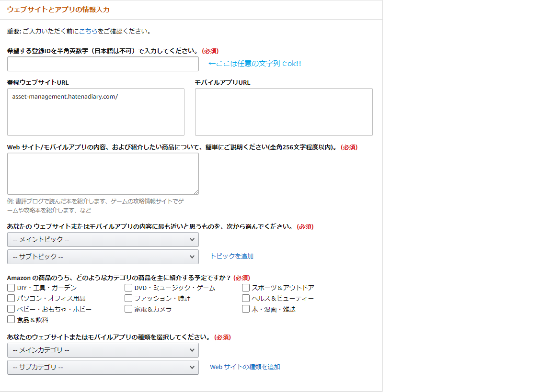Click the Webサイトの種類を追加 link
Image resolution: width=552 pixels, height=392 pixels.
[244, 367]
